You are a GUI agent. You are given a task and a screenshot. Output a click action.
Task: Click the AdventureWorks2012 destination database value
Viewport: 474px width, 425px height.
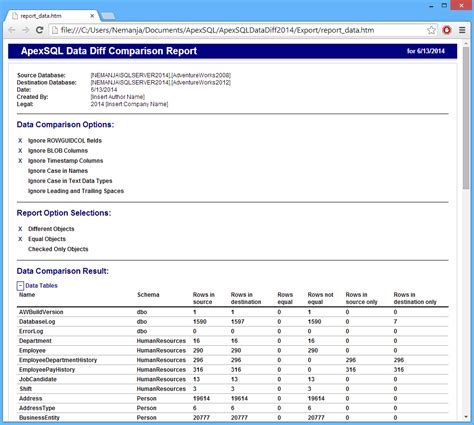pos(161,82)
